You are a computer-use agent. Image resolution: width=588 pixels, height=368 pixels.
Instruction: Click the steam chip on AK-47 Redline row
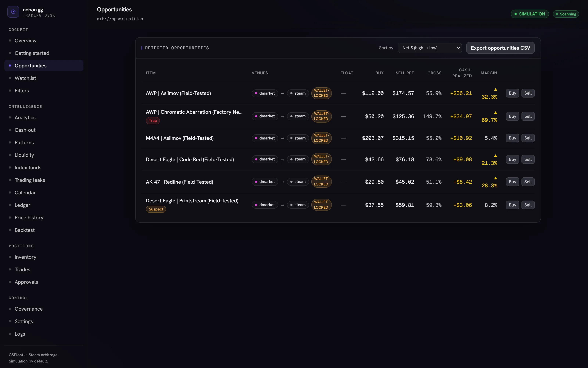pyautogui.click(x=298, y=182)
